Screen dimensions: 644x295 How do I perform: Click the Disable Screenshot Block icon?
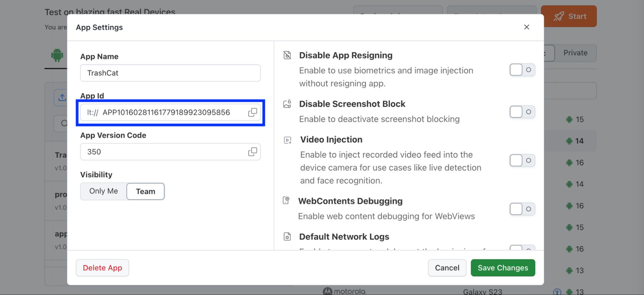pyautogui.click(x=287, y=104)
